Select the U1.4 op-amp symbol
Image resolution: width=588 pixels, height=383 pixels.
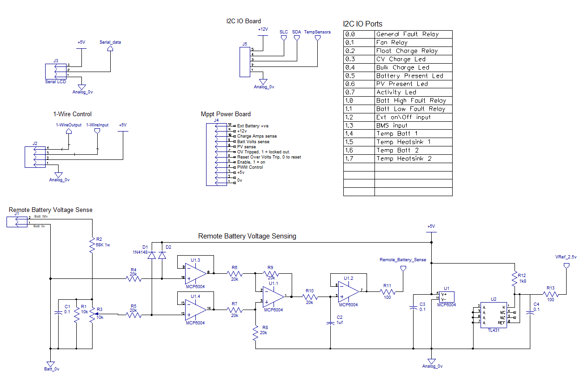tap(195, 308)
